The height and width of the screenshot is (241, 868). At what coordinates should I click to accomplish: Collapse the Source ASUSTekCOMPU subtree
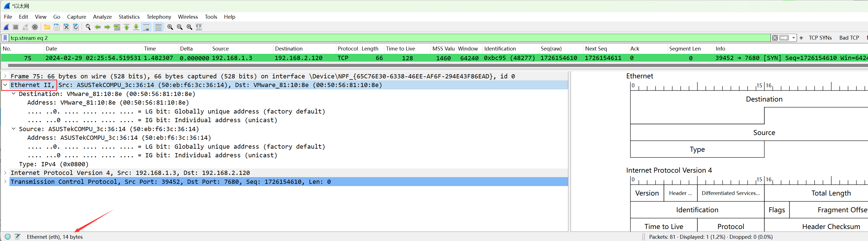(13, 129)
